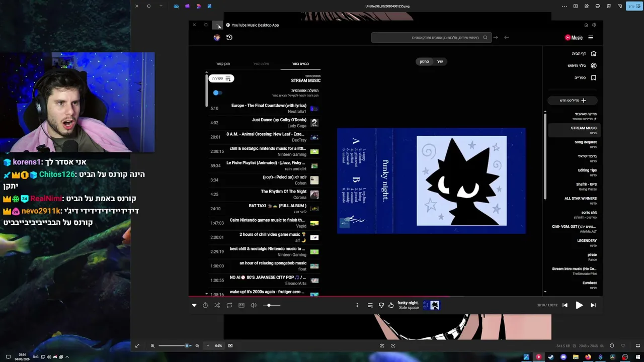
Task: Click the history clock icon
Action: (x=229, y=38)
